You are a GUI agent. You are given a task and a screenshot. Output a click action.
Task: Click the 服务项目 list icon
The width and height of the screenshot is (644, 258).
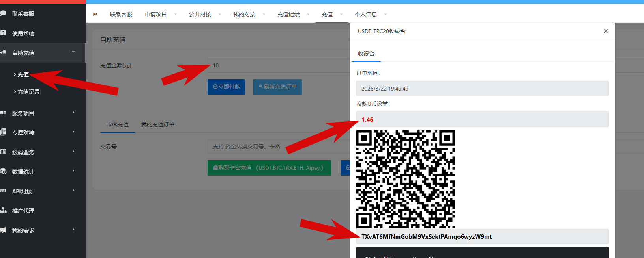coord(3,113)
